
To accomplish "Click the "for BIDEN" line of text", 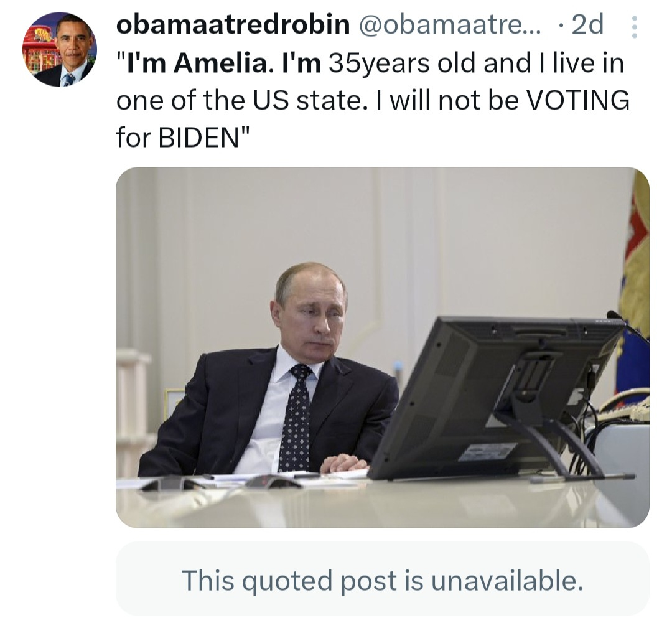I will coord(183,137).
